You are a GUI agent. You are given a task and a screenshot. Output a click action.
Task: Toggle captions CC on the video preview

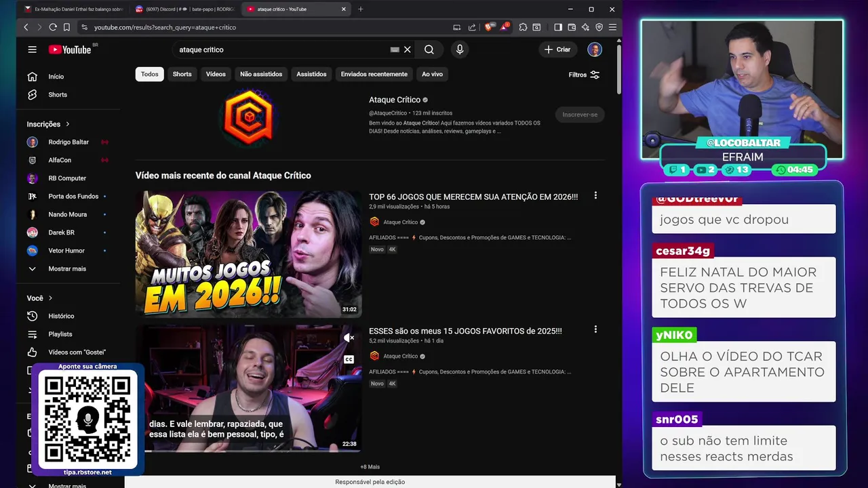(x=349, y=359)
